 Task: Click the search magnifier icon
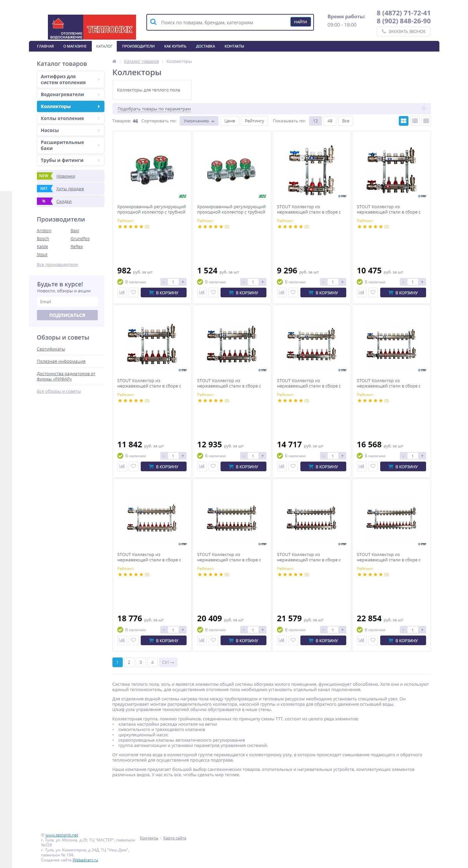(153, 22)
